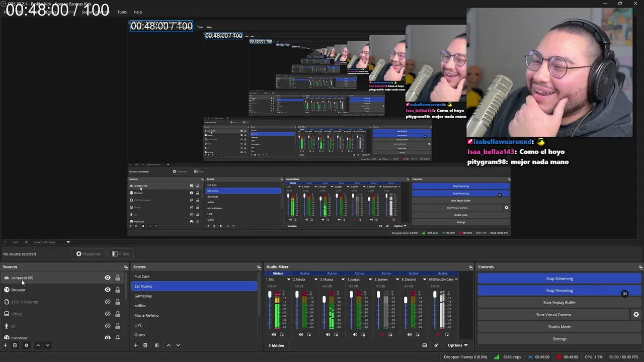Show the JO source
The width and height of the screenshot is (644, 362).
[107, 326]
